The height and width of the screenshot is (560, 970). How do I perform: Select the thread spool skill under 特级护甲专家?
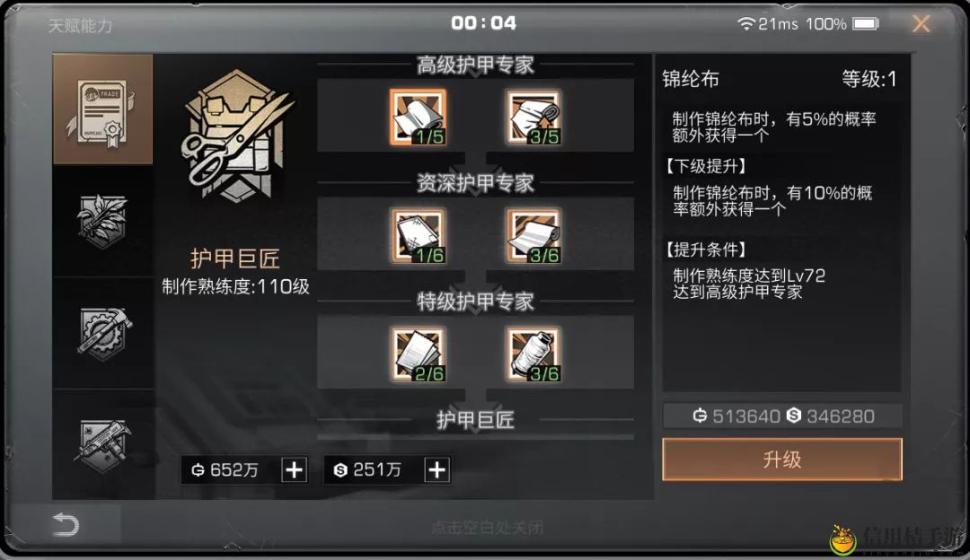click(x=533, y=354)
